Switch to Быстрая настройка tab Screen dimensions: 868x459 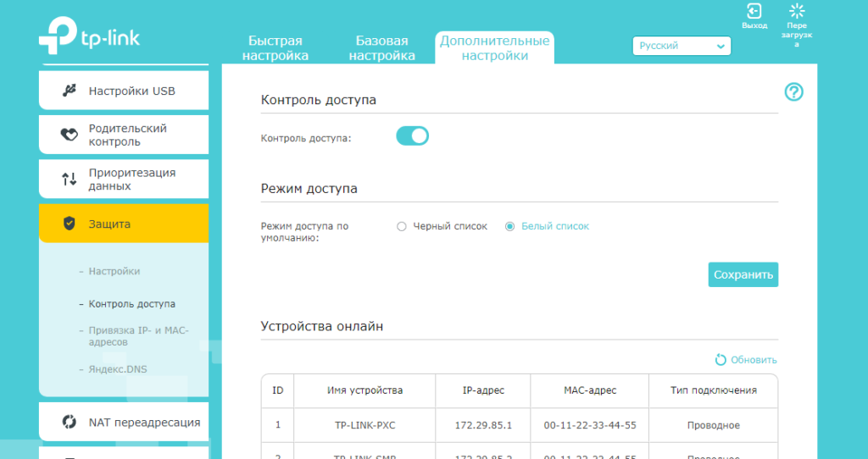click(x=275, y=48)
